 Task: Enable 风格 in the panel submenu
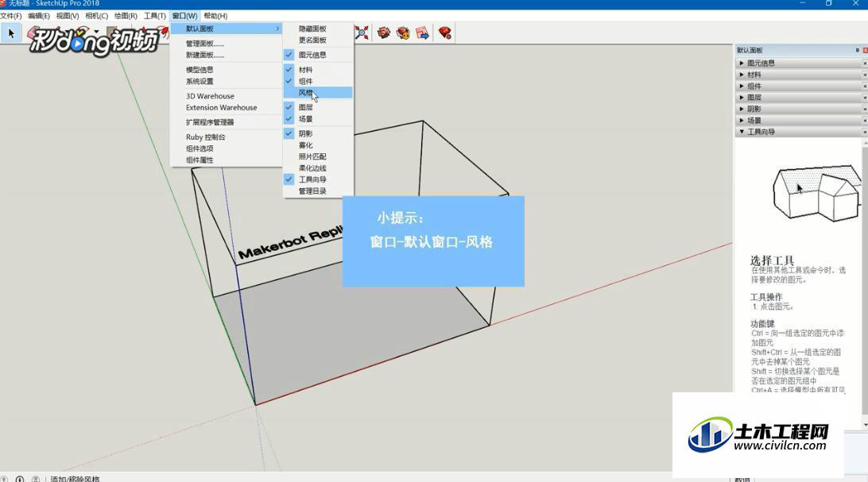coord(318,92)
